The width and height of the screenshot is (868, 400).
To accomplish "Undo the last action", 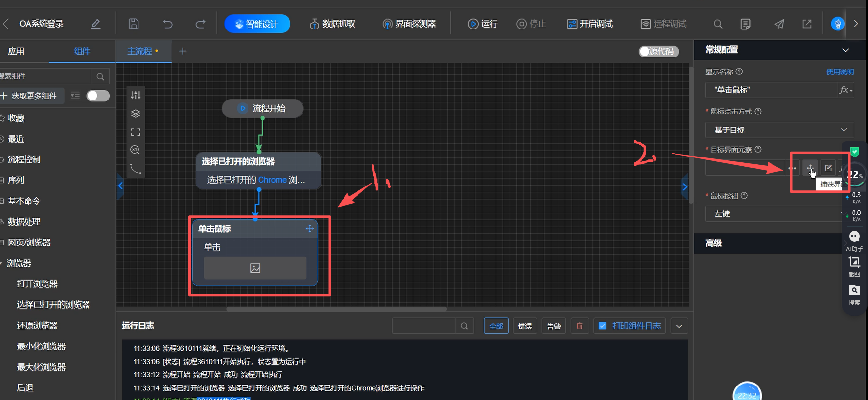I will click(167, 24).
